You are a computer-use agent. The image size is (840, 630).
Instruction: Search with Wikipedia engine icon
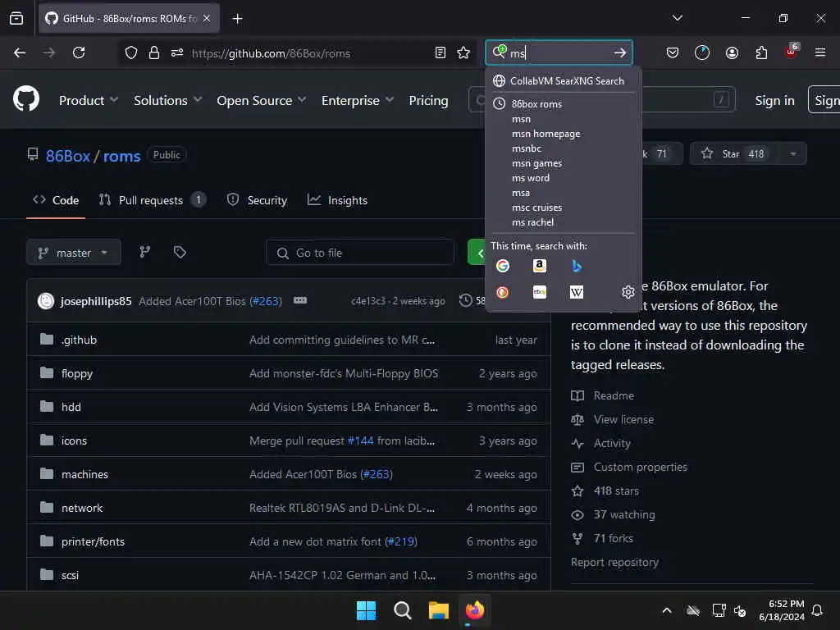[577, 292]
